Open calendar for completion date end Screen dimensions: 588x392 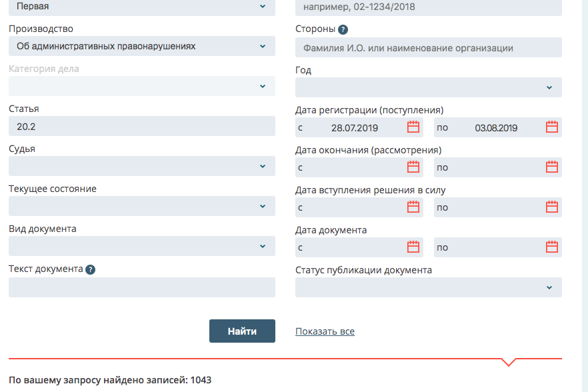pyautogui.click(x=552, y=167)
